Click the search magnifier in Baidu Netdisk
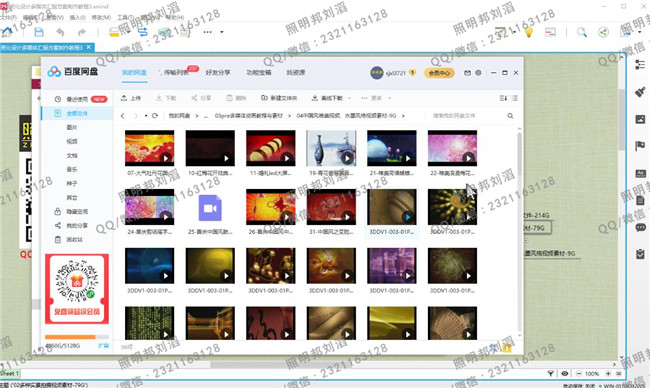Image resolution: width=650 pixels, height=388 pixels. (510, 116)
